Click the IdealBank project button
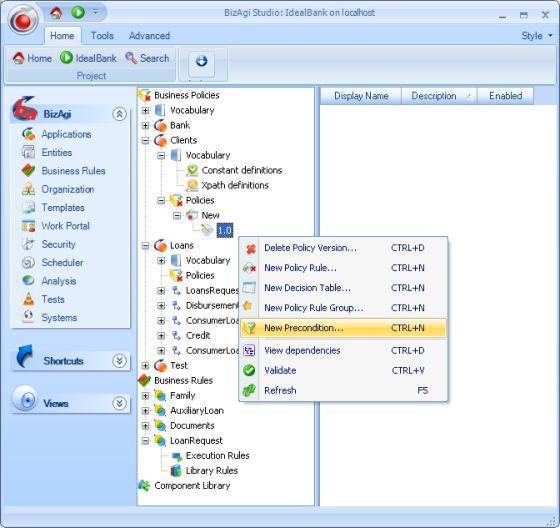This screenshot has width=560, height=528. point(88,58)
